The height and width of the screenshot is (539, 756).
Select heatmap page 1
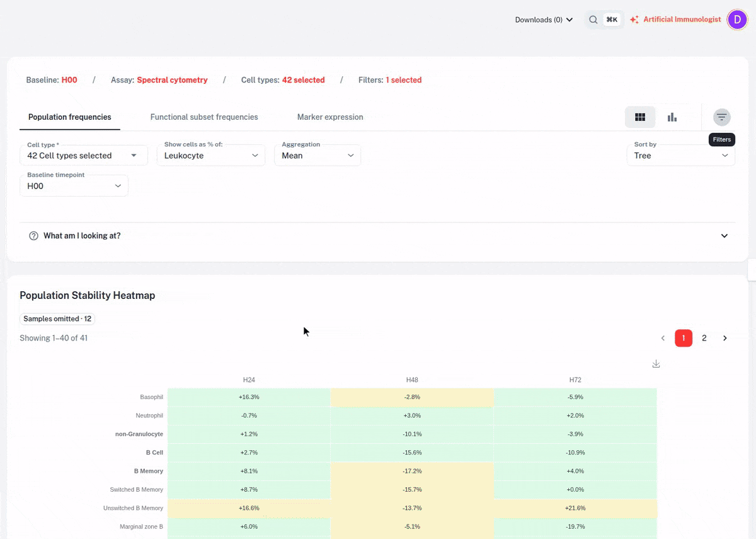point(684,338)
